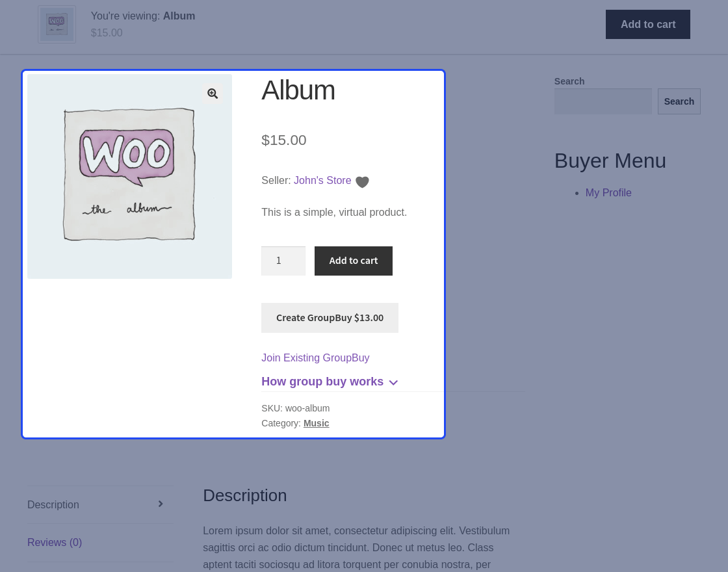Open the Join Existing GroupBuy link
This screenshot has height=572, width=728.
coord(315,358)
